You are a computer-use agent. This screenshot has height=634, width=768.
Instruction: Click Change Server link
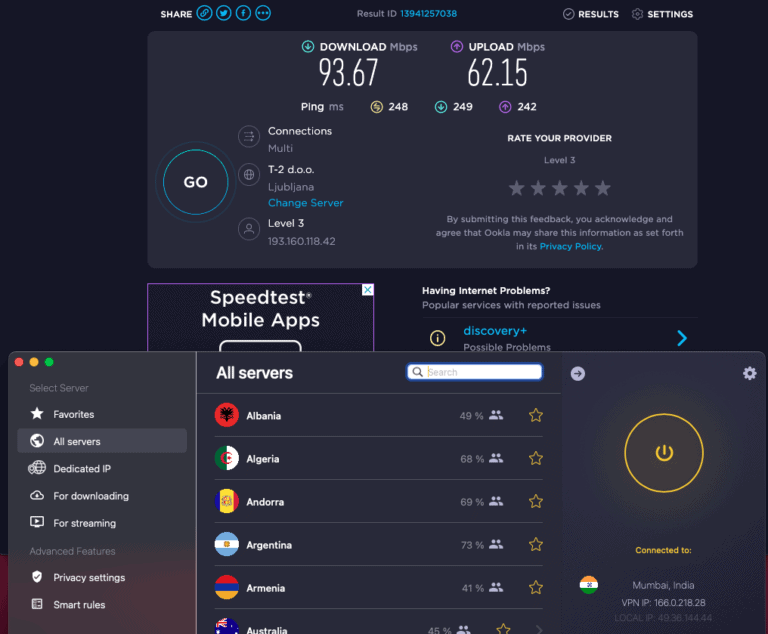click(306, 203)
